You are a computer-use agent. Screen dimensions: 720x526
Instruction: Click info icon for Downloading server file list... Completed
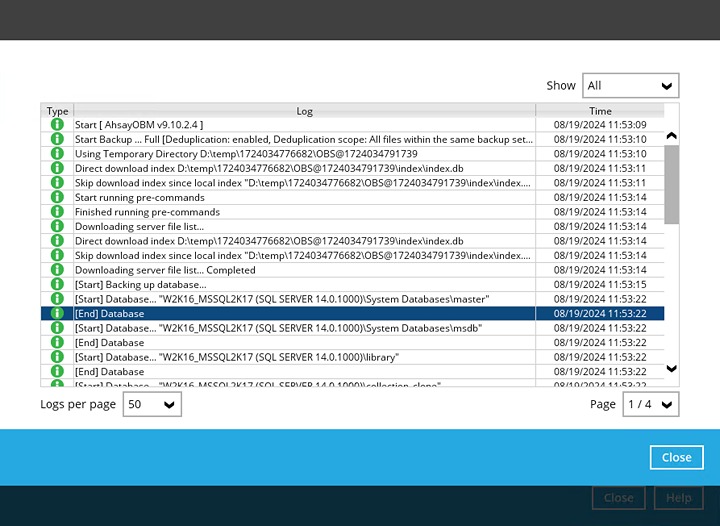[57, 270]
